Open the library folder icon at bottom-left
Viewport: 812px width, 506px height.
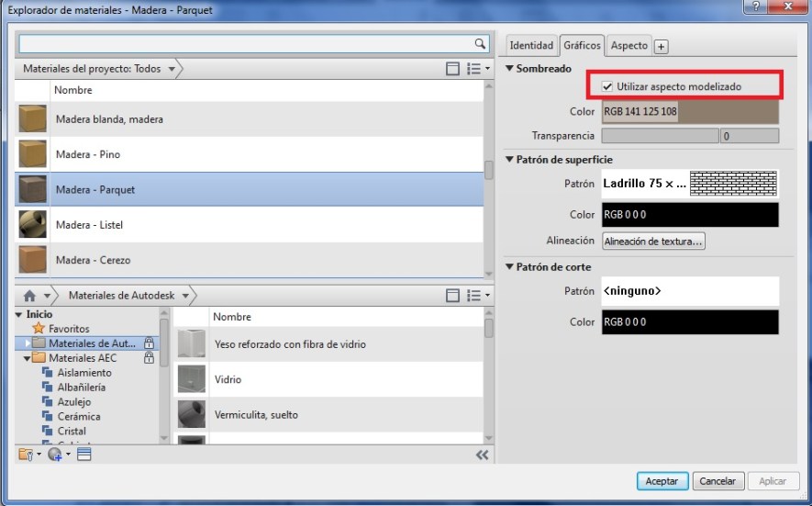(26, 455)
